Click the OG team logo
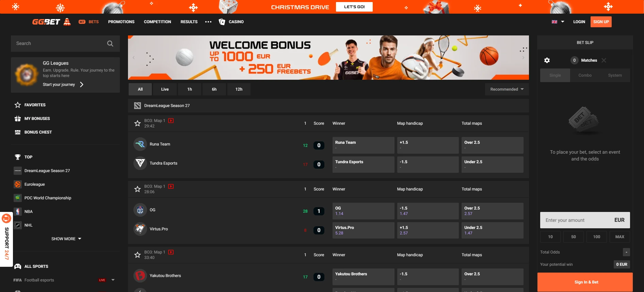This screenshot has height=292, width=644. 140,210
